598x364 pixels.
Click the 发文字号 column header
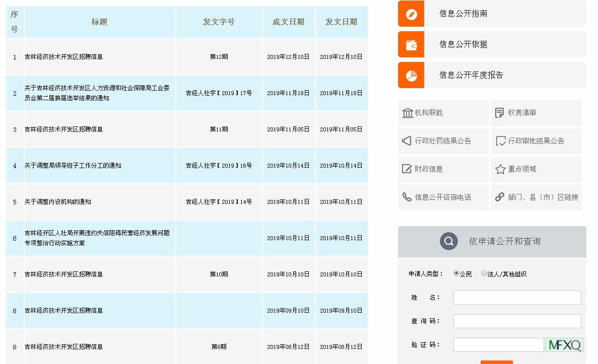pyautogui.click(x=219, y=22)
